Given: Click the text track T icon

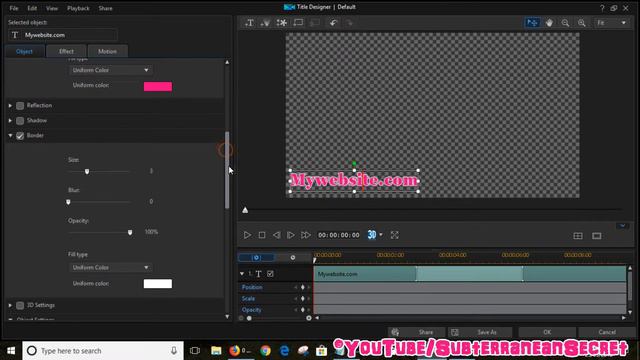Looking at the screenshot, I should coord(258,274).
